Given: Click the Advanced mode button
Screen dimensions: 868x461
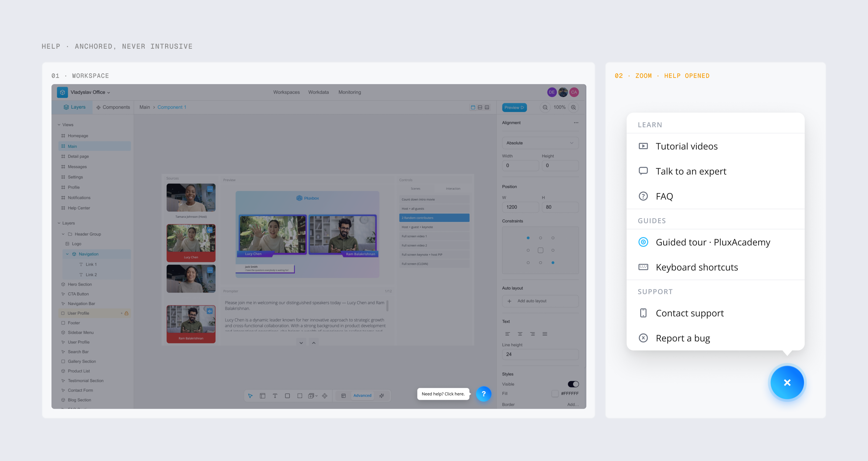Looking at the screenshot, I should click(x=362, y=396).
